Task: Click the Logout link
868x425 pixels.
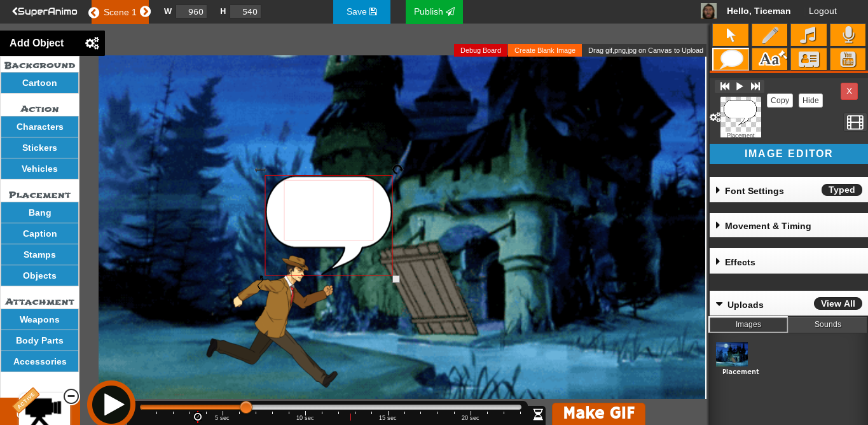Action: [x=823, y=11]
